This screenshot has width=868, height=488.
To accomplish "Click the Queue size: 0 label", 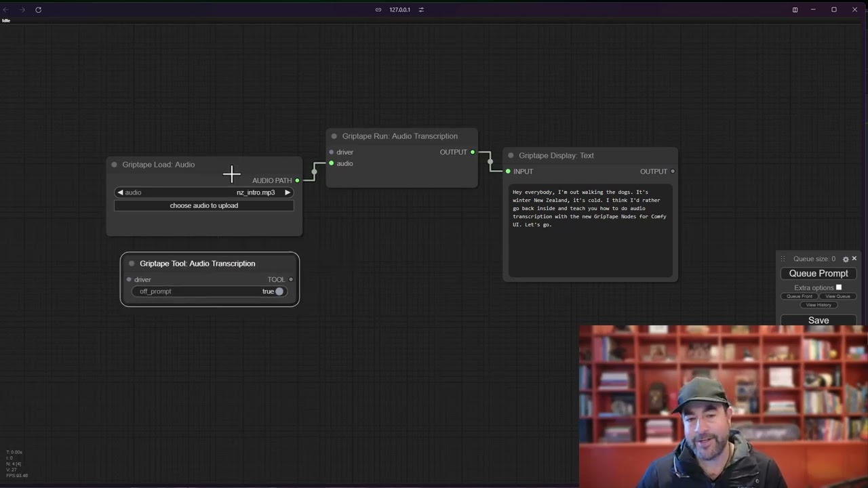I will click(814, 259).
